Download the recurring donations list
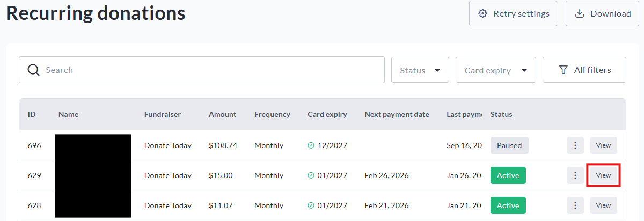The image size is (644, 221). point(601,13)
